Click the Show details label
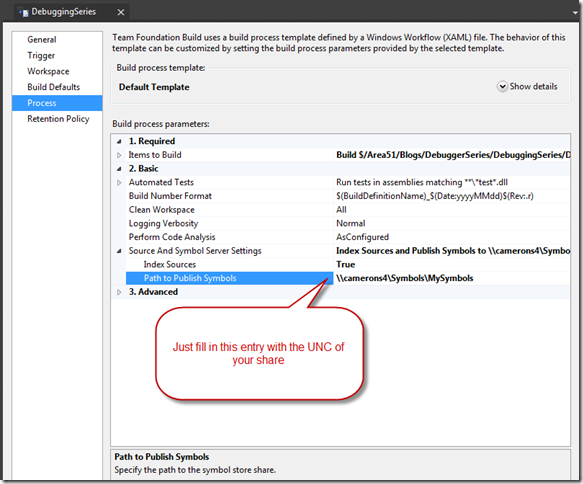This screenshot has width=583, height=484. [533, 86]
